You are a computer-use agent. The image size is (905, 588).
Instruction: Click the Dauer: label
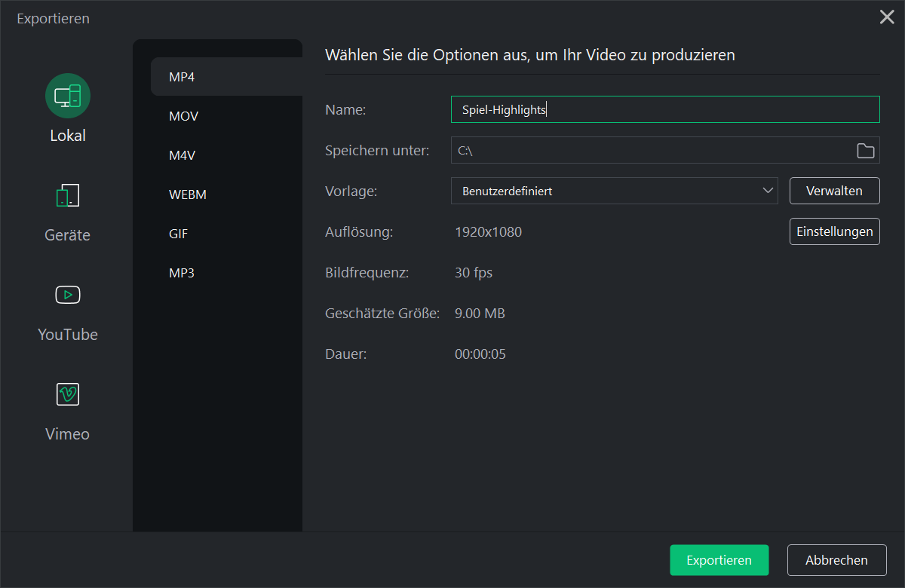[x=346, y=354]
